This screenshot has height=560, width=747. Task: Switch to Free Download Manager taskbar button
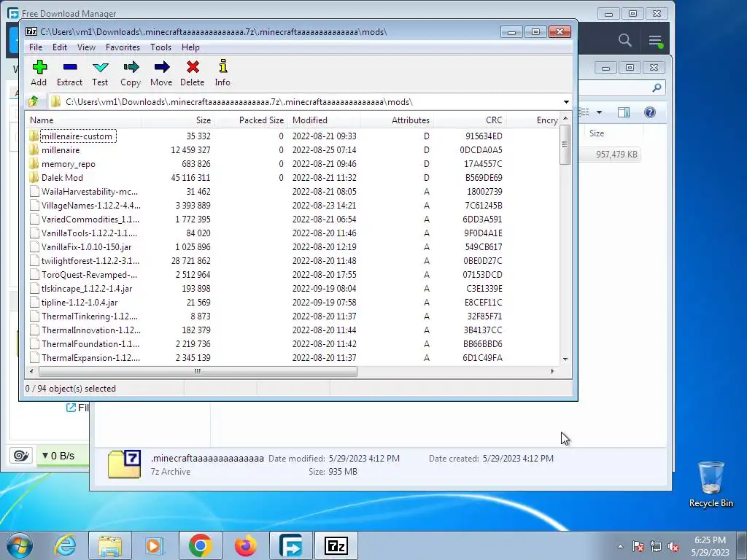[290, 545]
